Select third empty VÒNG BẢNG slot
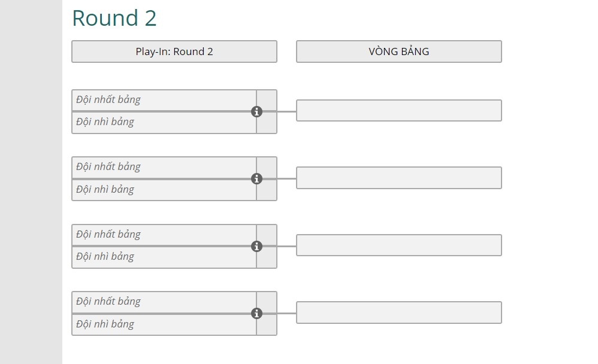 [398, 245]
